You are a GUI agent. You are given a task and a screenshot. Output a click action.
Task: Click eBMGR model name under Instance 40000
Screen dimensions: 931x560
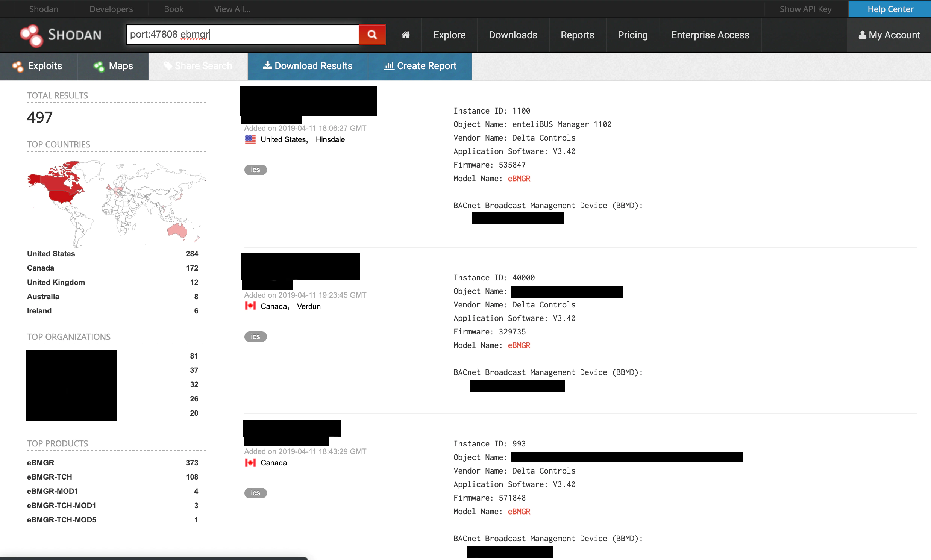click(x=519, y=345)
